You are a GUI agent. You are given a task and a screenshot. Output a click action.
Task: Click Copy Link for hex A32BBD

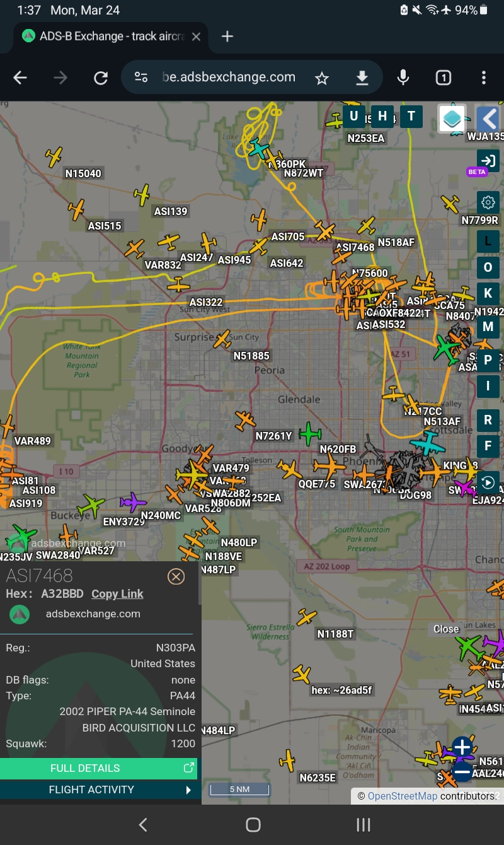pyautogui.click(x=117, y=594)
